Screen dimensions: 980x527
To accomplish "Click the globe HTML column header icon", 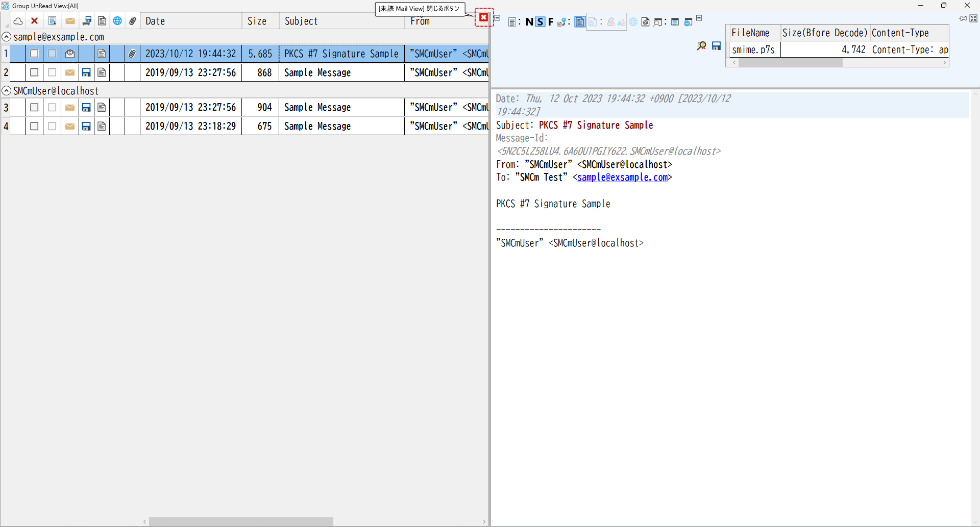I will [117, 21].
